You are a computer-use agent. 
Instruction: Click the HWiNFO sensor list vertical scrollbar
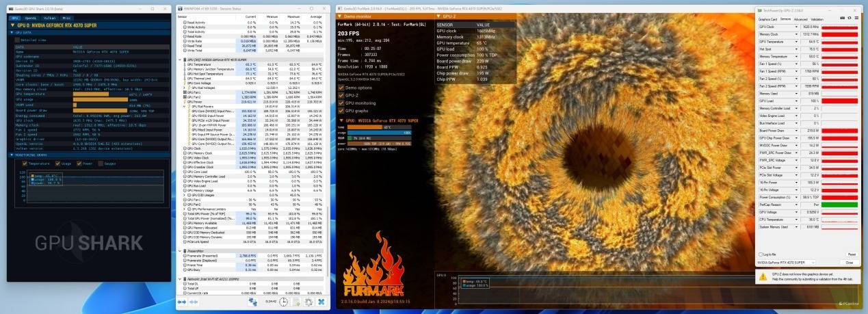pyautogui.click(x=328, y=137)
